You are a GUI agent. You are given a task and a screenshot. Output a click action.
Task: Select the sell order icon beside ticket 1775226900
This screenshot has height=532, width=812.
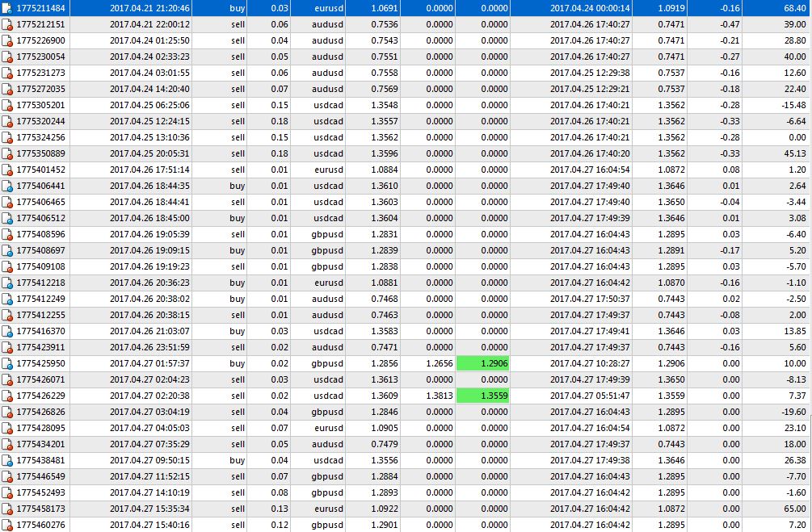[7, 40]
